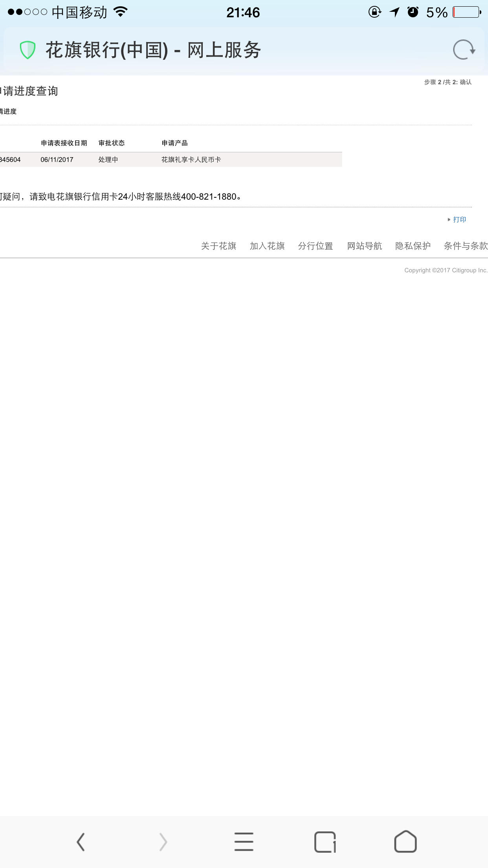Tap the location arrow status icon
This screenshot has height=868, width=488.
point(394,12)
